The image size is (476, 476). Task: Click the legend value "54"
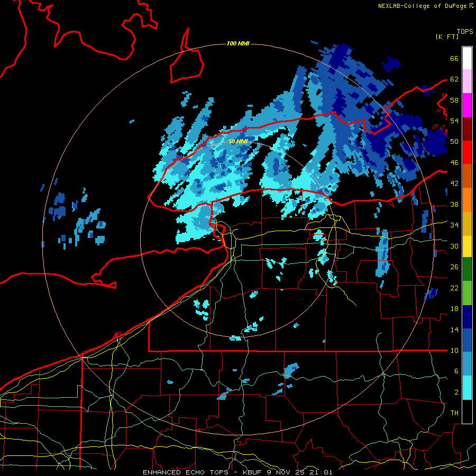[x=454, y=121]
